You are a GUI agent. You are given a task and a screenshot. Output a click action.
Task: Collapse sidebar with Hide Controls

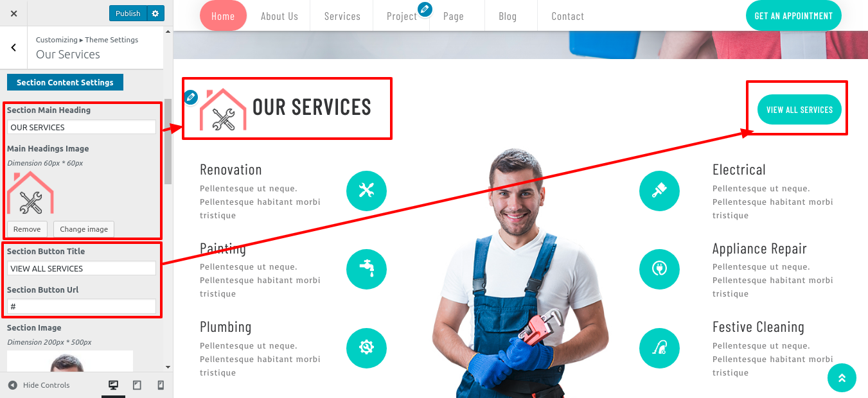(x=39, y=385)
